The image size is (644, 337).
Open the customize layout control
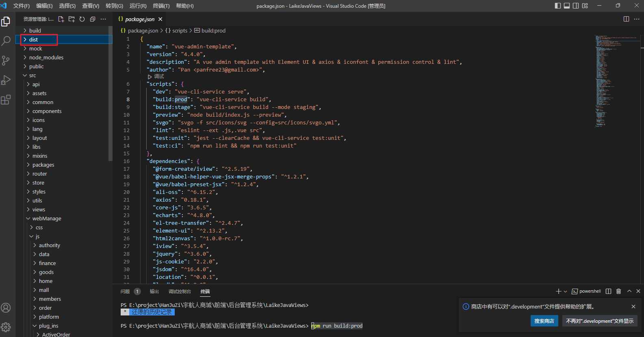coord(585,6)
